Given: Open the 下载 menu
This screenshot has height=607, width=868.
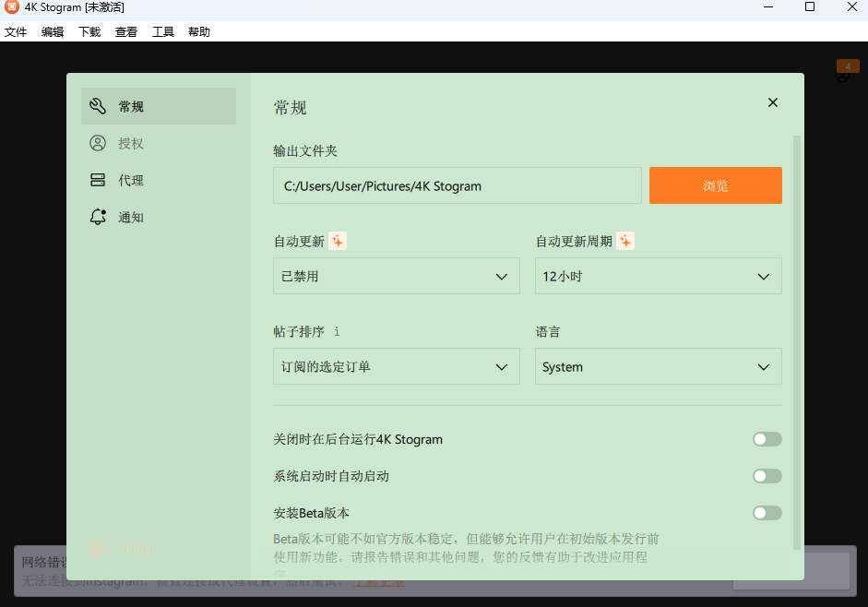Looking at the screenshot, I should 89,30.
